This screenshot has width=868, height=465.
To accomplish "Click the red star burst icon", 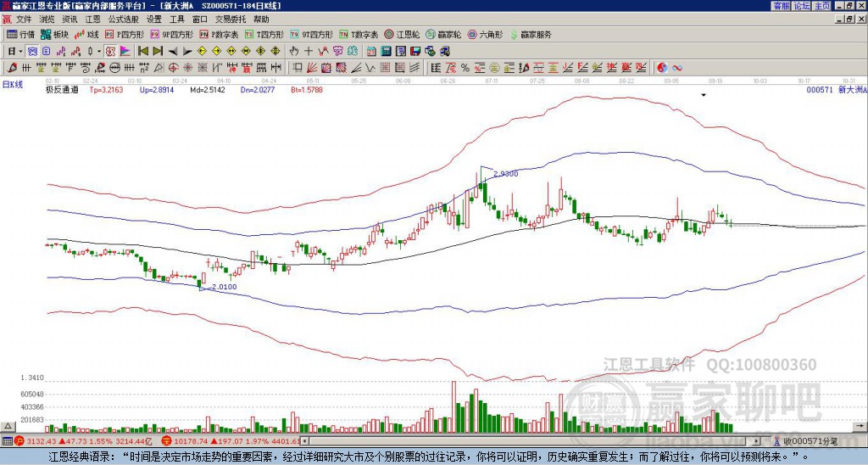I will [x=188, y=68].
